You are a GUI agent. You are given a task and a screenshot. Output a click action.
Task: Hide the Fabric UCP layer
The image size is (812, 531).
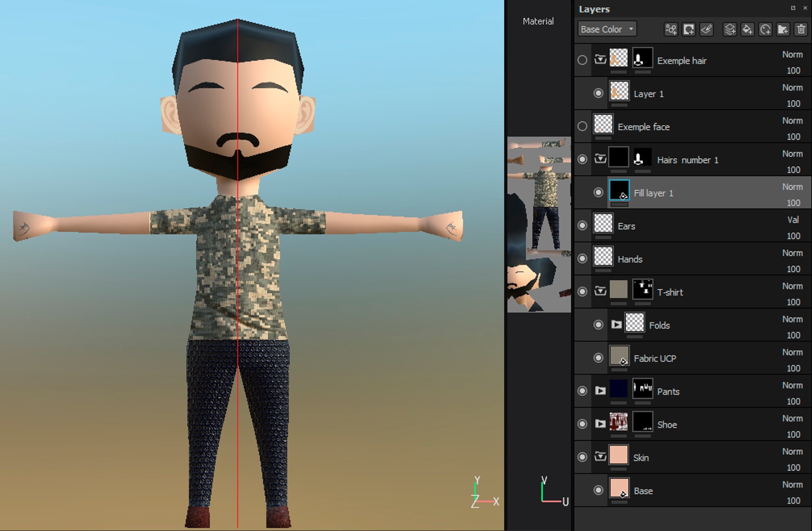click(x=598, y=358)
